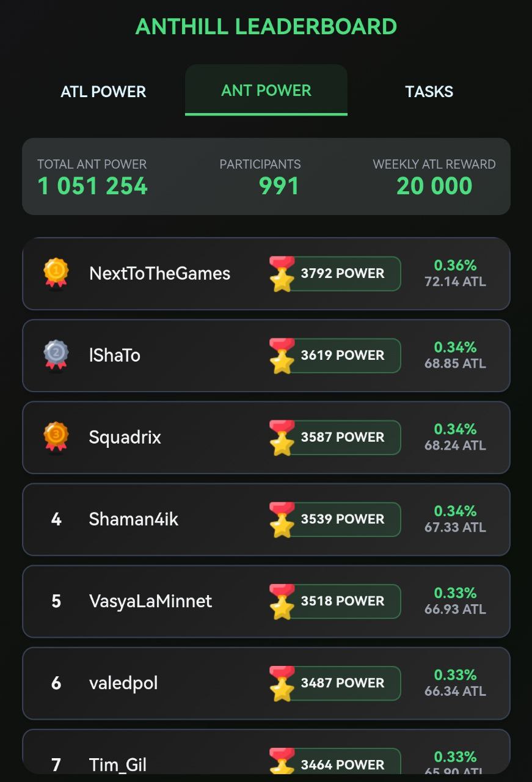This screenshot has width=532, height=782.
Task: Click the star medal beside 3792 POWER
Action: point(282,274)
